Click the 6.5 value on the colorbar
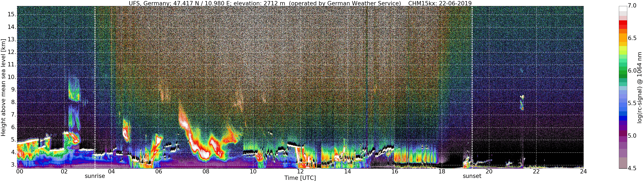This screenshot has width=644, height=182. tap(632, 38)
